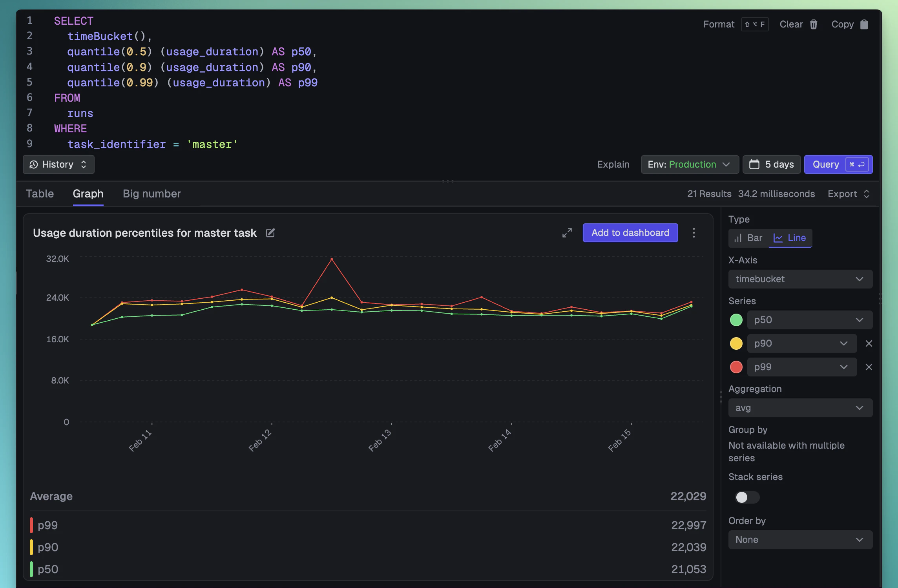Viewport: 898px width, 588px height.
Task: Switch visualization to Line type
Action: click(790, 238)
